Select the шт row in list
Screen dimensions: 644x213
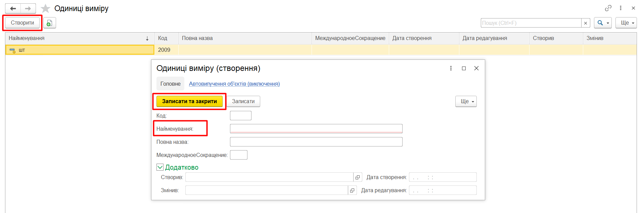click(81, 50)
